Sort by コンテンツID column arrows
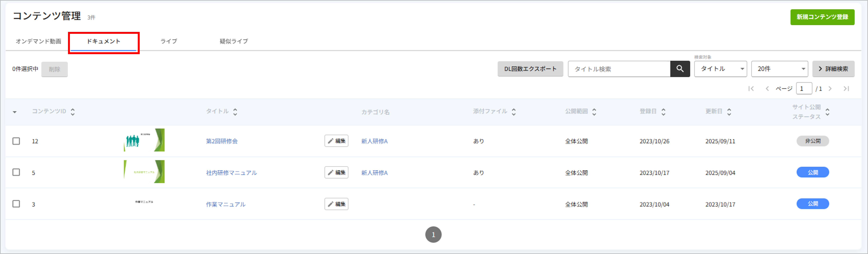868x254 pixels. 73,112
